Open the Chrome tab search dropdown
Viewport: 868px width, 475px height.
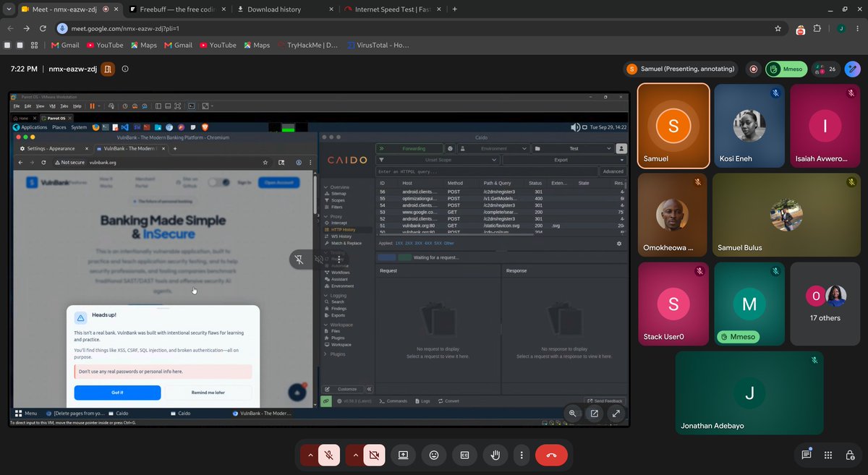(x=7, y=9)
